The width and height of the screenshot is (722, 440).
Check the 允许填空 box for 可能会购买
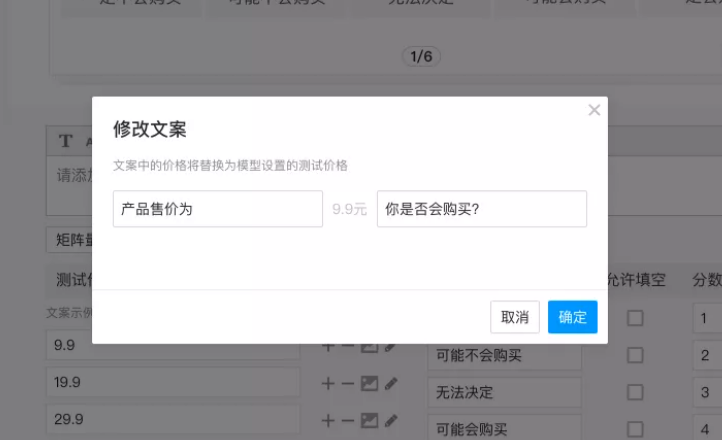[635, 428]
